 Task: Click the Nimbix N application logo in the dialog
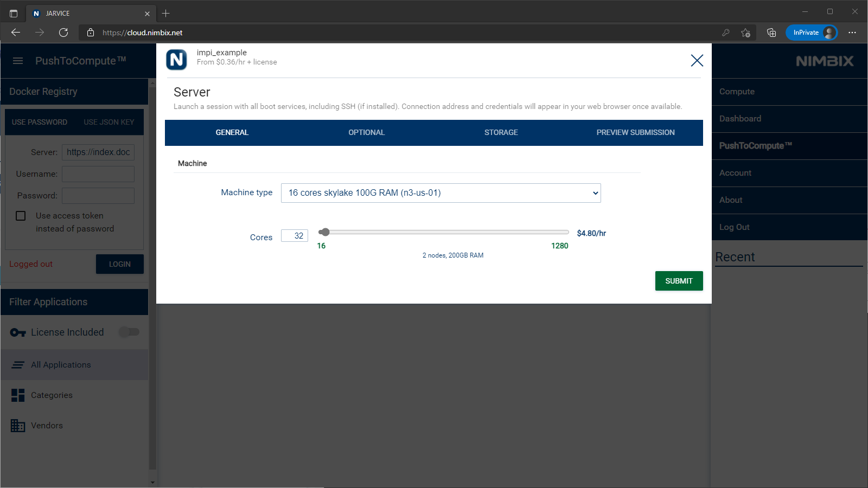click(x=176, y=60)
